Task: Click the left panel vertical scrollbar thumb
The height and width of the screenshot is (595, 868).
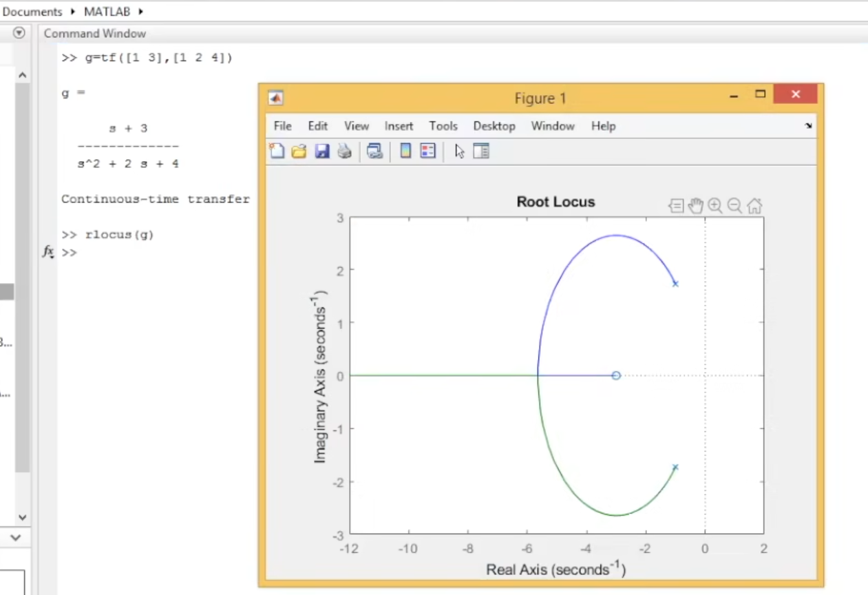Action: (x=22, y=278)
